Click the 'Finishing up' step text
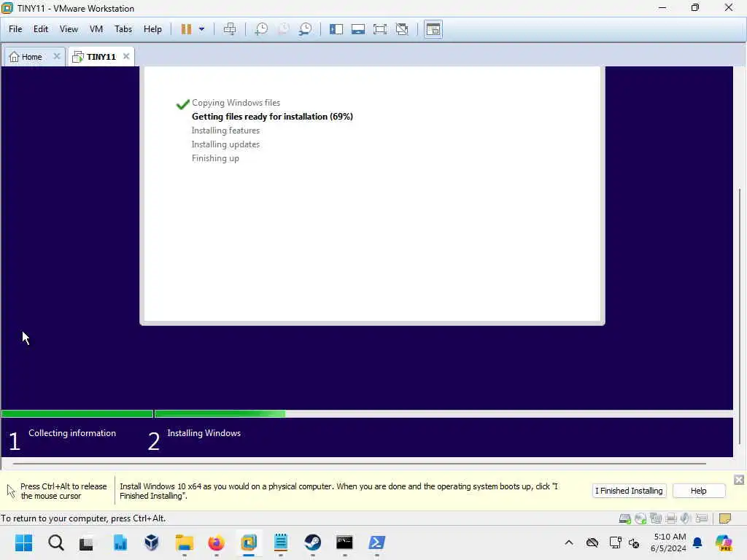 tap(215, 158)
